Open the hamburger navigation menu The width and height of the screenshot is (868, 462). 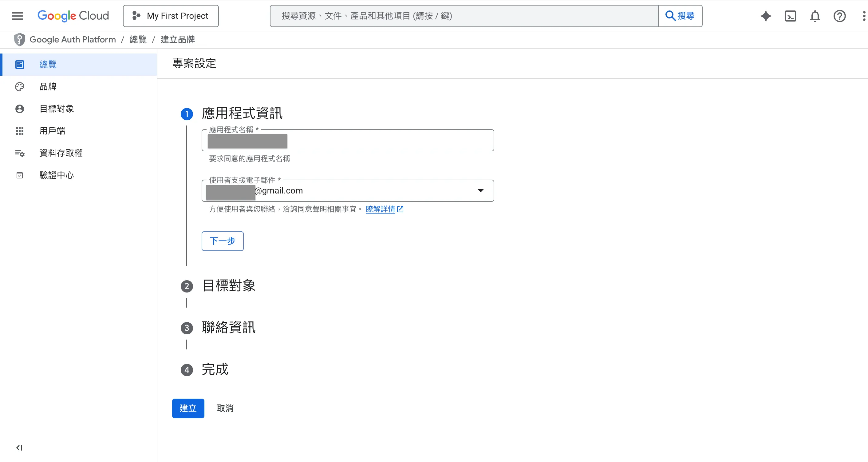pos(17,16)
